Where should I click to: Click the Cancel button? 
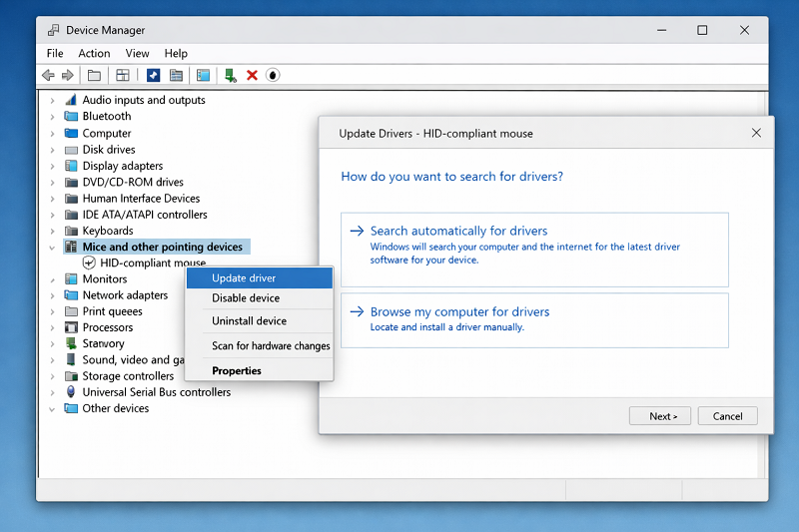[x=728, y=416]
